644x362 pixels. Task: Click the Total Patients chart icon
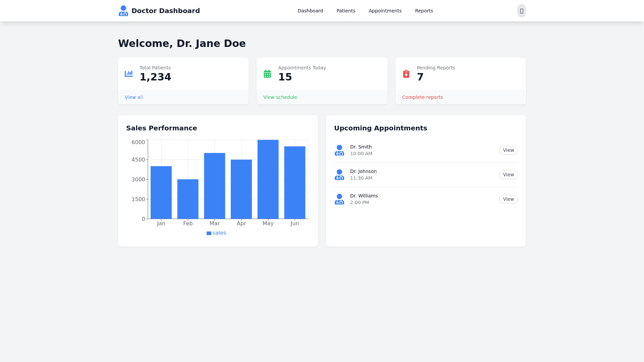click(x=129, y=74)
